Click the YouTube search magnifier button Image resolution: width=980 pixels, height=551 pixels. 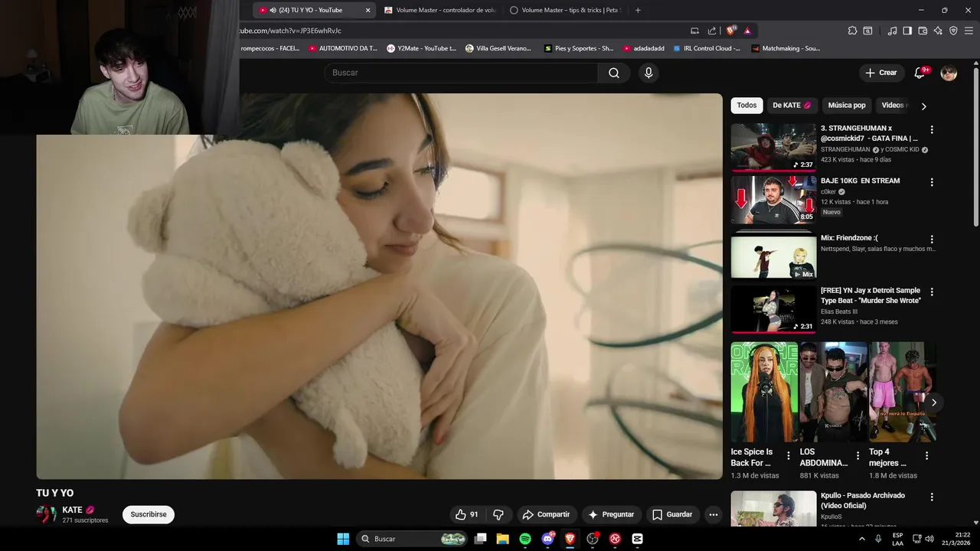tap(614, 73)
